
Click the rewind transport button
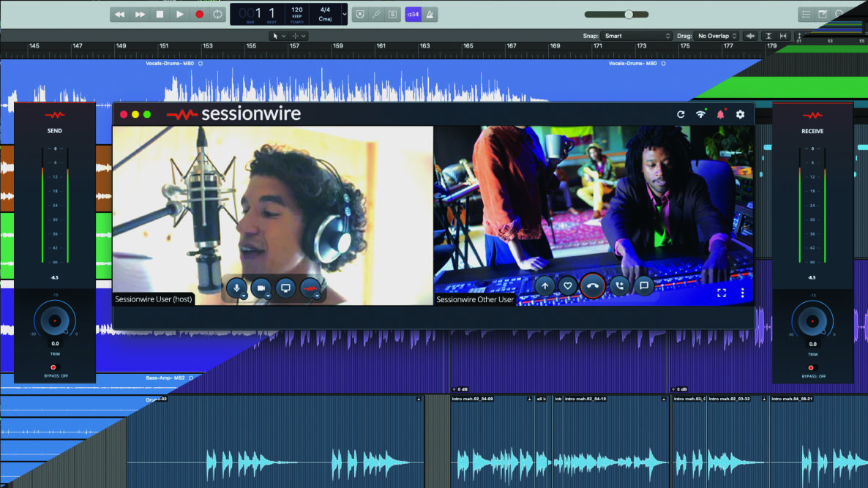pyautogui.click(x=119, y=15)
